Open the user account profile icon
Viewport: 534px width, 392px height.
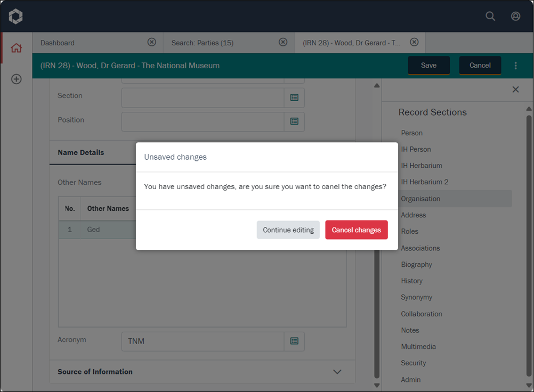click(x=515, y=16)
